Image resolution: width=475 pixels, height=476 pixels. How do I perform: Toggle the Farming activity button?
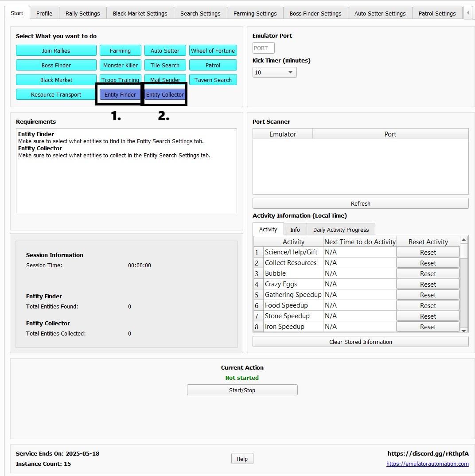pos(120,51)
